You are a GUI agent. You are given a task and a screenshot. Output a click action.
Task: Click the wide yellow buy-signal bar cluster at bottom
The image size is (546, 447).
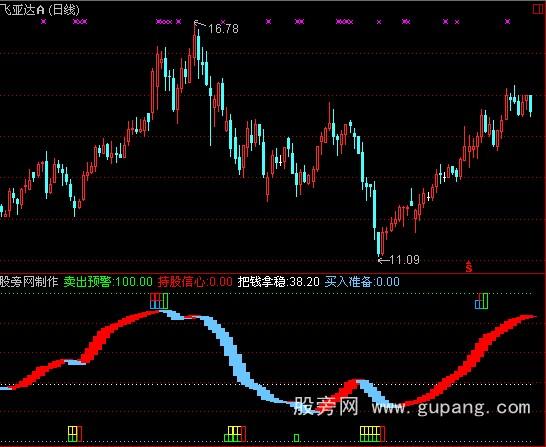[x=373, y=434]
